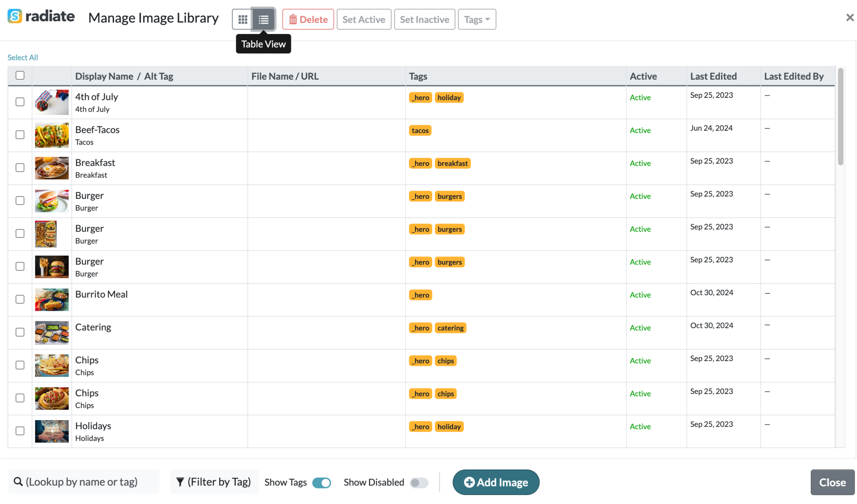
Task: Click the funnel Filter by Tag icon
Action: click(180, 482)
